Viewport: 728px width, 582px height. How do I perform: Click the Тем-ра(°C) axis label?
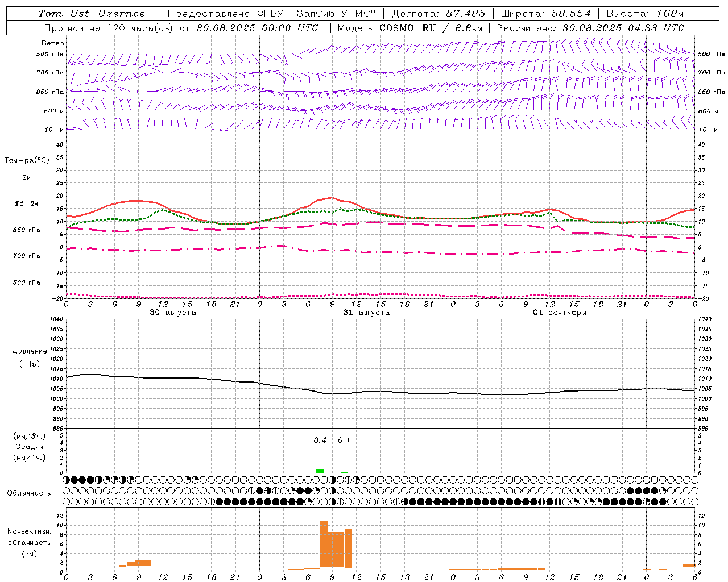point(27,161)
